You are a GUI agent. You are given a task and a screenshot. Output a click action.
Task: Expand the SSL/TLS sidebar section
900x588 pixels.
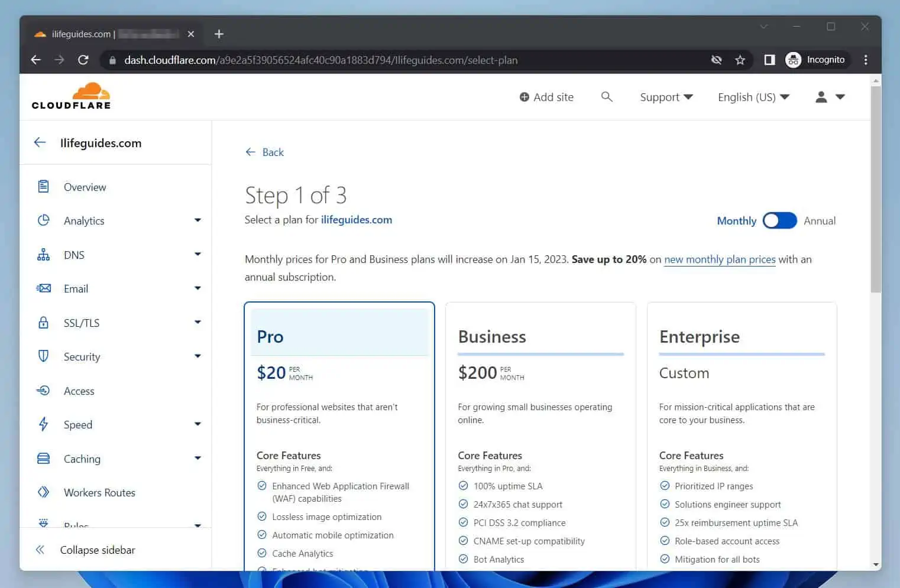[198, 322]
